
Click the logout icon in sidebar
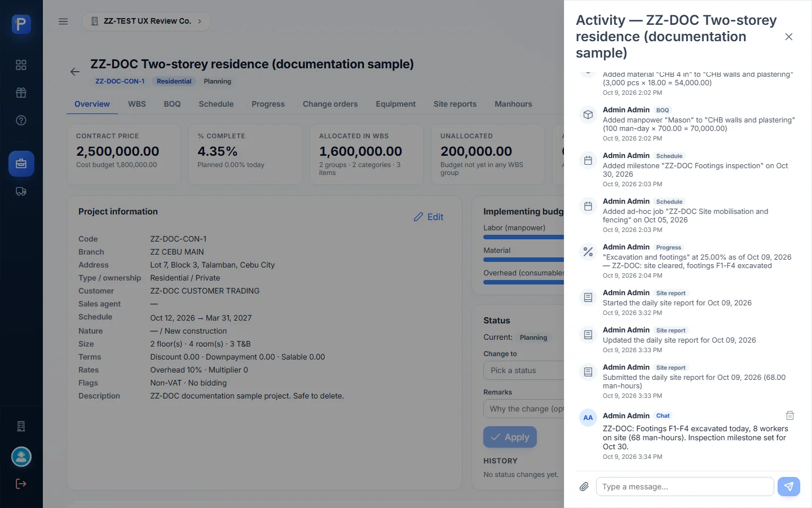(21, 484)
